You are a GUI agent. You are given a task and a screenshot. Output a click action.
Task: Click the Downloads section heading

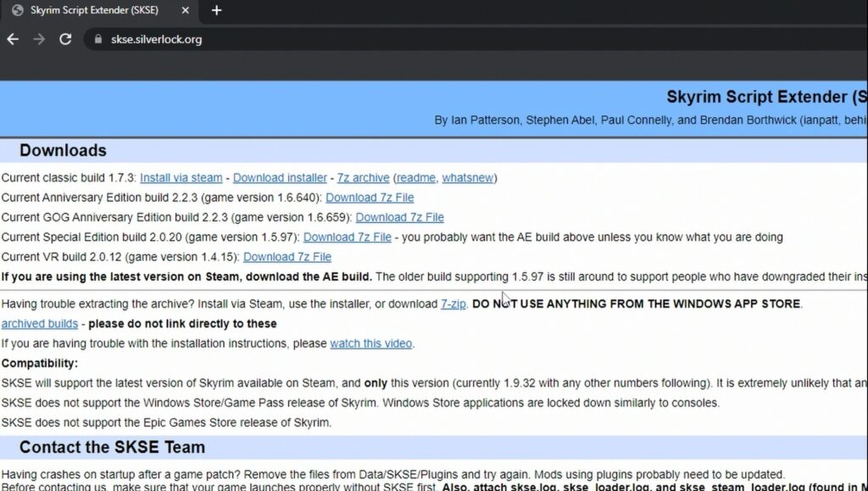[x=63, y=151]
